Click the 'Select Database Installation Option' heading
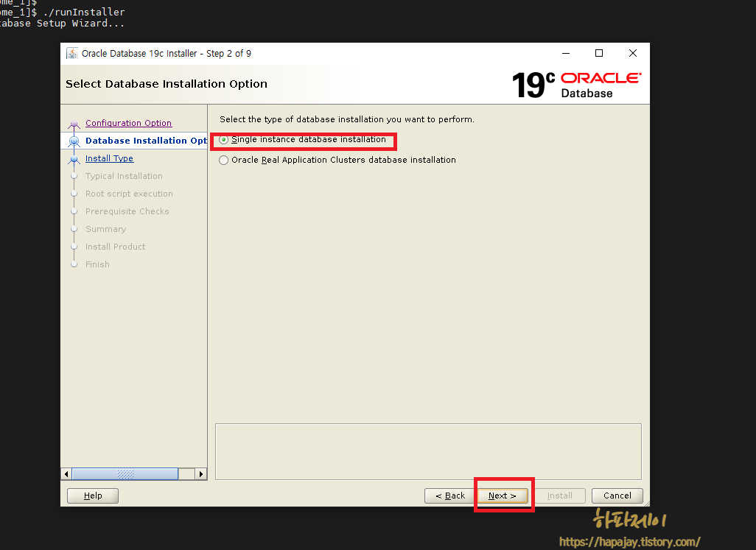 (x=167, y=84)
